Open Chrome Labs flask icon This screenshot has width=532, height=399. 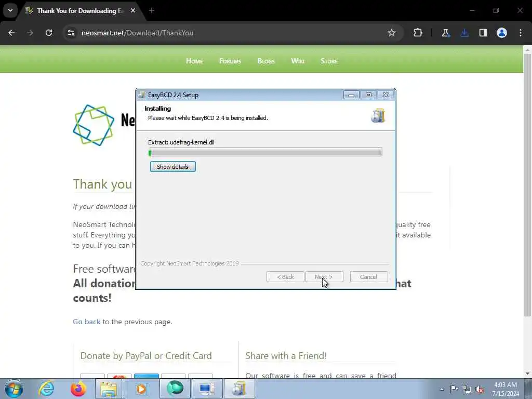coord(445,33)
